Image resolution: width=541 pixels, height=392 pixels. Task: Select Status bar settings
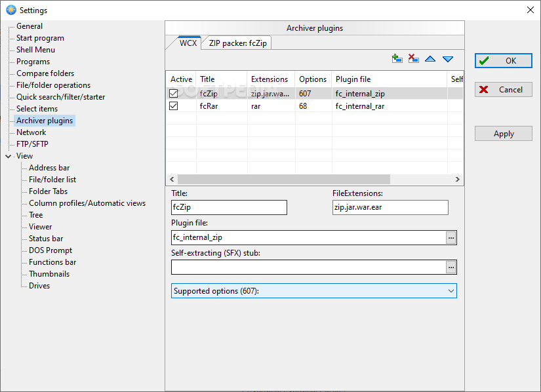pos(46,239)
